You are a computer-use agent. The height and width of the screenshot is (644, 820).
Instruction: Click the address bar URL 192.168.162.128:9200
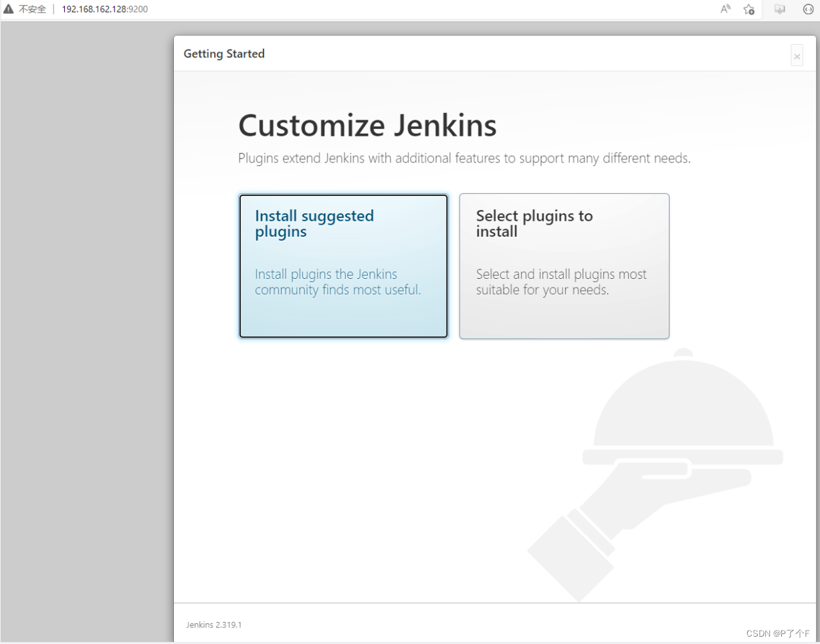click(x=105, y=9)
